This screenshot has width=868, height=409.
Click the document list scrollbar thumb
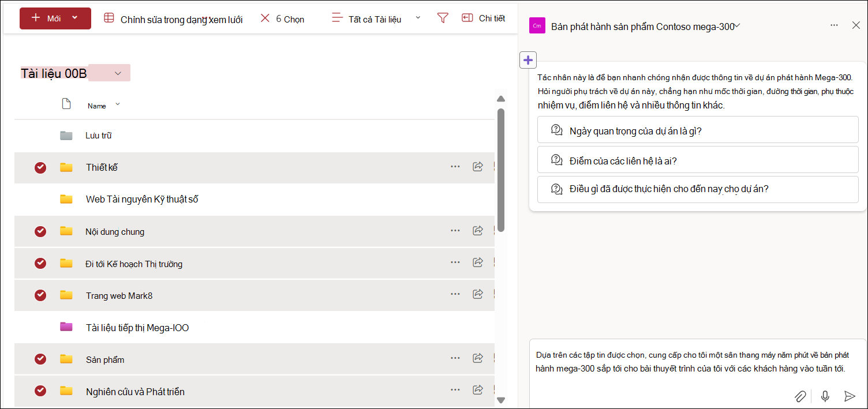click(501, 170)
